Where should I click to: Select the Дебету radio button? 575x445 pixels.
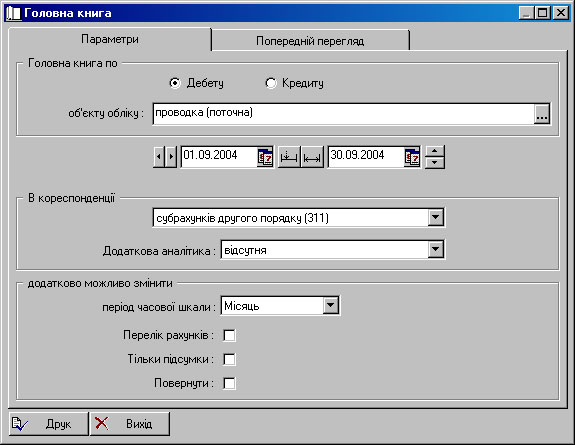pyautogui.click(x=175, y=83)
